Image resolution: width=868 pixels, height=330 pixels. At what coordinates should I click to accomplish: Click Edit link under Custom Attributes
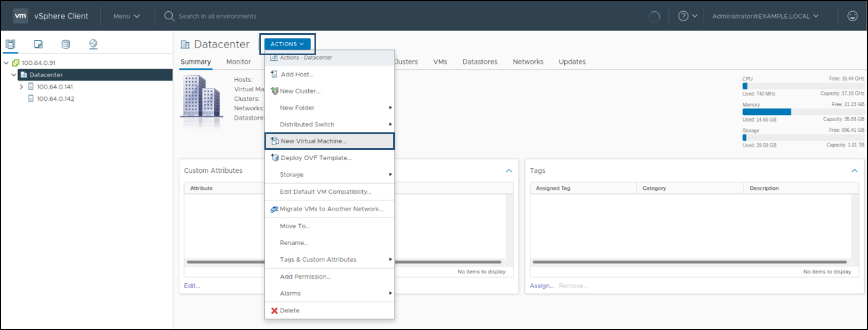(x=192, y=286)
